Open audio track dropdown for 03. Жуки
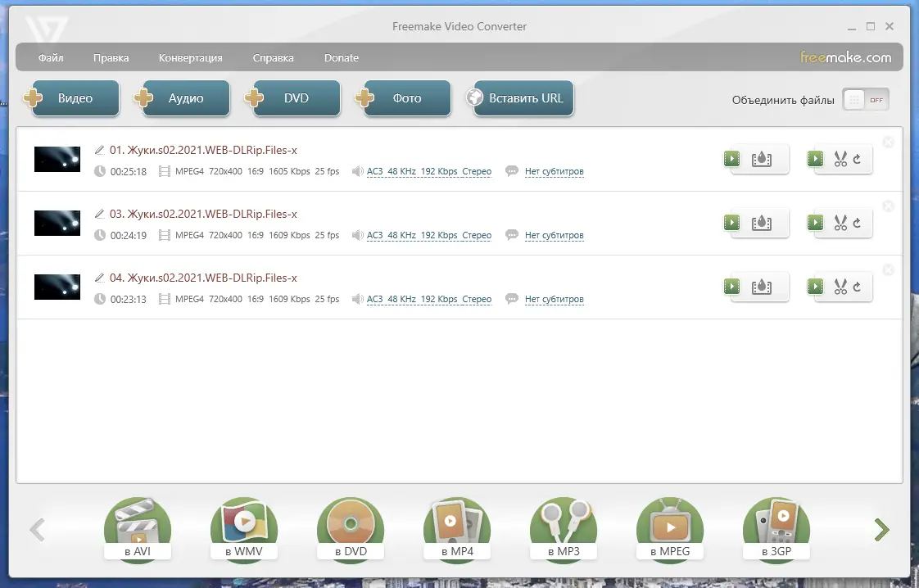The width and height of the screenshot is (919, 588). (429, 235)
